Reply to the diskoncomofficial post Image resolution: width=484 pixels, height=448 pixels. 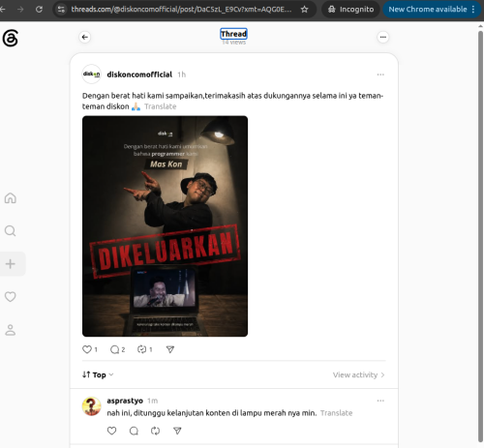coord(114,349)
